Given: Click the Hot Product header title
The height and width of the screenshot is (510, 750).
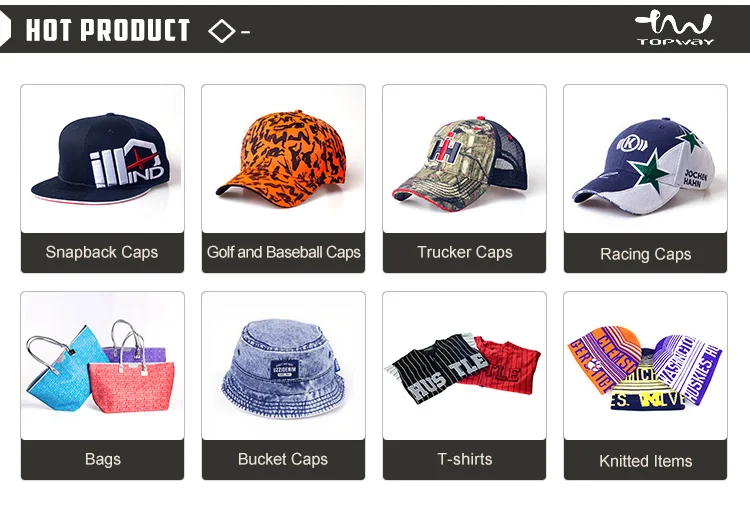Looking at the screenshot, I should (108, 30).
